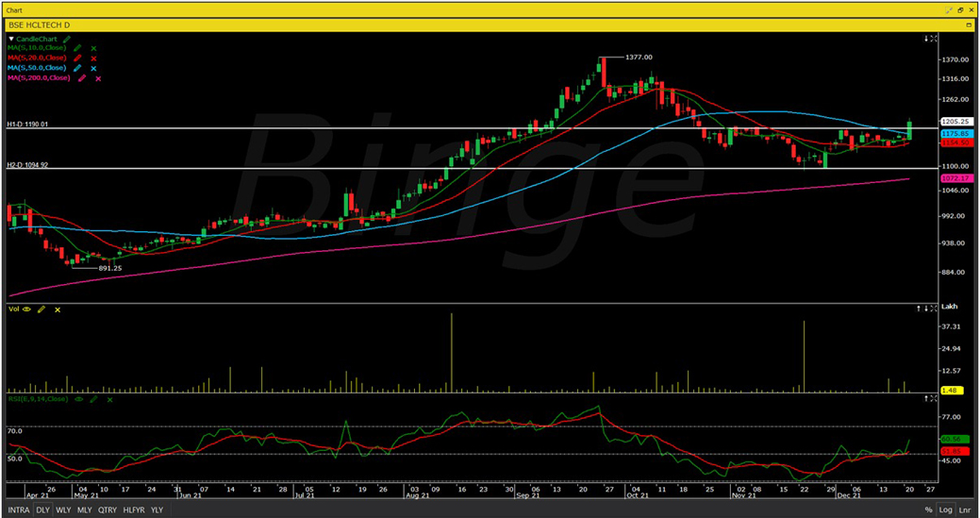
Task: Maximize the price panel with expand icon
Action: [934, 39]
